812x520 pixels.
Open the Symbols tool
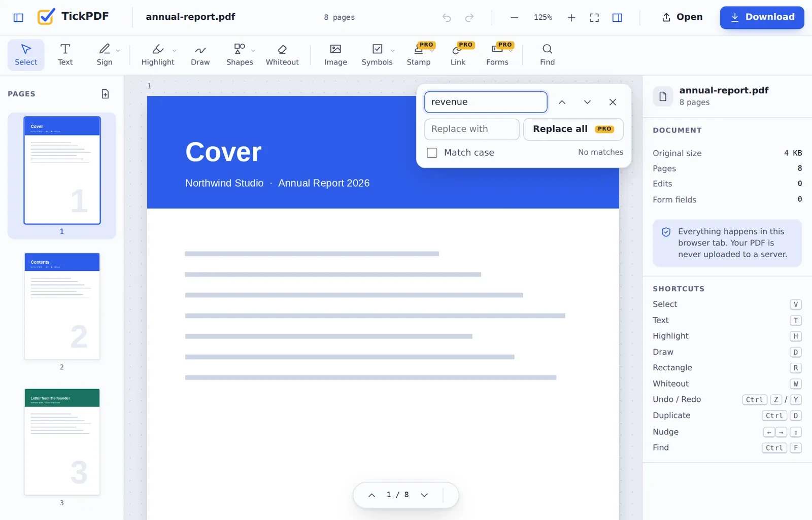[x=377, y=55]
